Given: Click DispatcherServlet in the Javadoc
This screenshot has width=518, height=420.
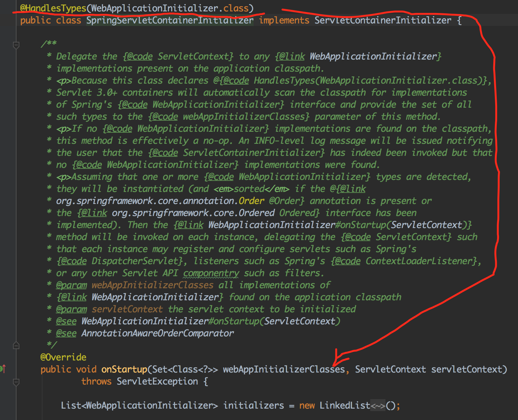Looking at the screenshot, I should (x=135, y=261).
